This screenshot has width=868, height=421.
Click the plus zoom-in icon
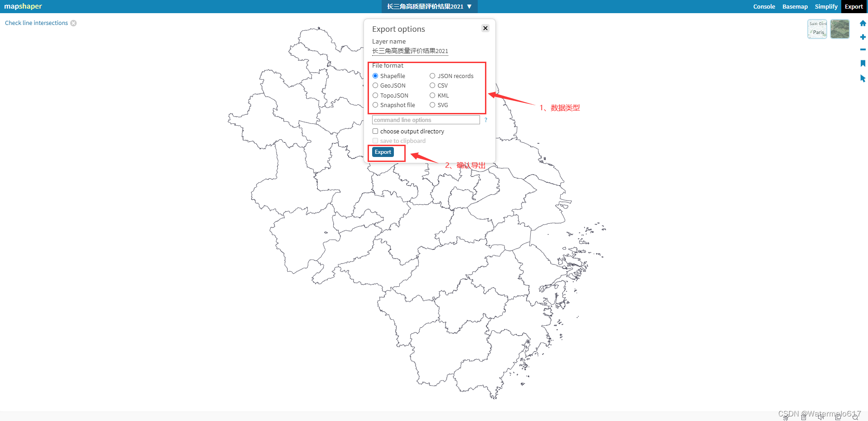click(863, 37)
